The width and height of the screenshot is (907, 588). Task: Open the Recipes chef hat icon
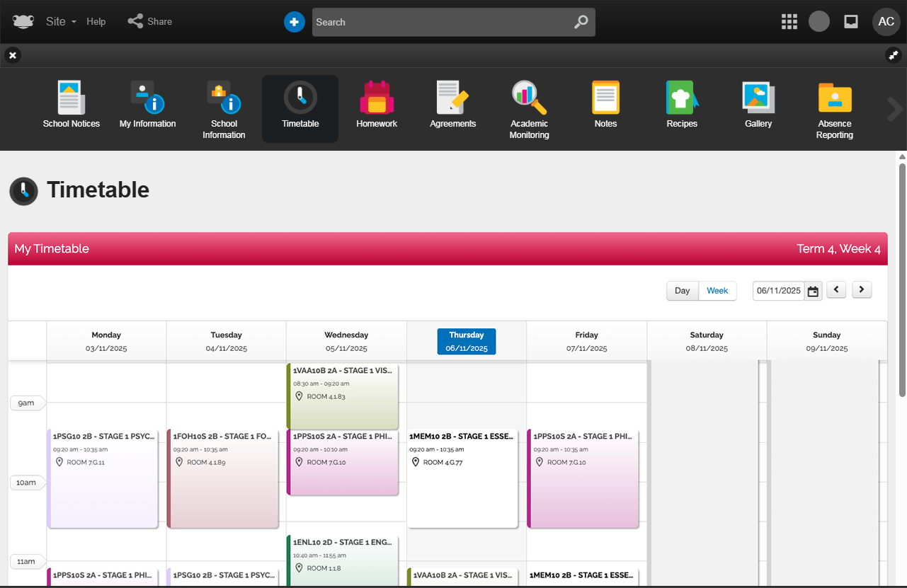tap(682, 98)
